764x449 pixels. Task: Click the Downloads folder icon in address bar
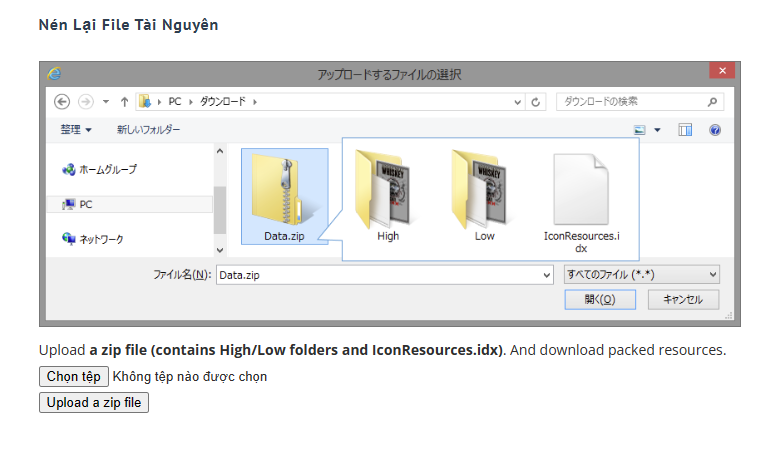(x=145, y=101)
